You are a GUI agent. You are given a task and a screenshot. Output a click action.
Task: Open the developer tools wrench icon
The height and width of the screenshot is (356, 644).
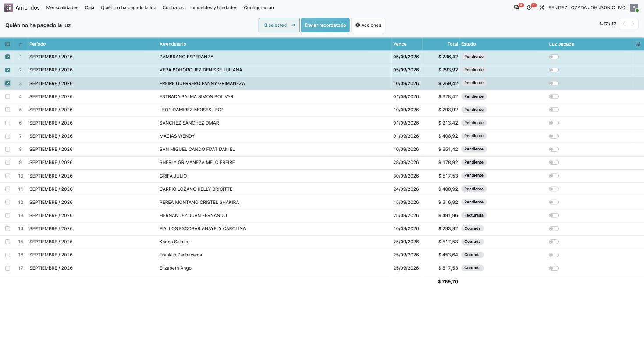(542, 7)
